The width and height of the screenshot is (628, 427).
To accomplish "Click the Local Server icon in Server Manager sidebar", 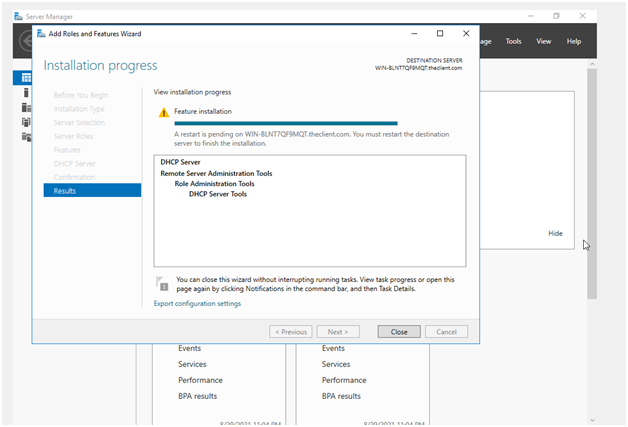I will click(x=26, y=93).
